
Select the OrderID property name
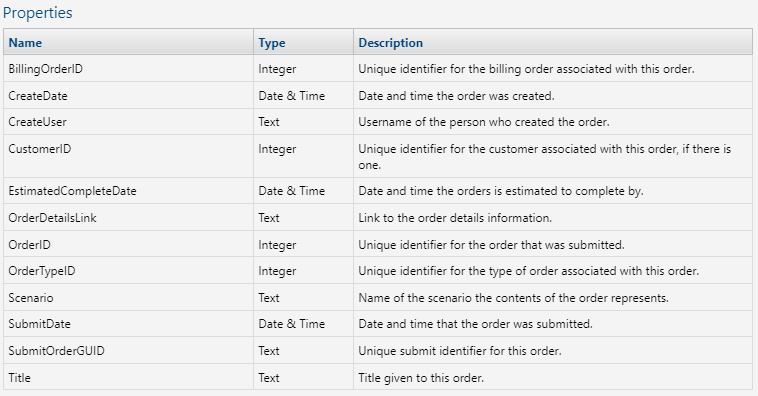click(x=29, y=245)
